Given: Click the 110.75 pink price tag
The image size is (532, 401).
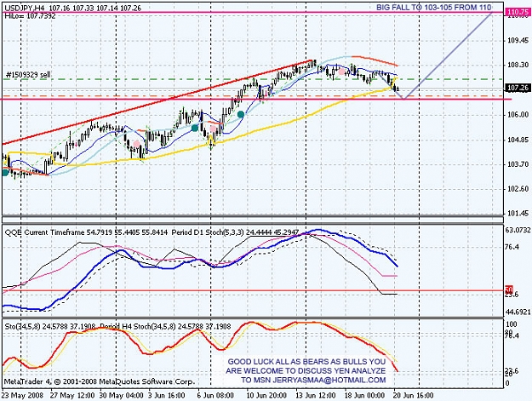Looking at the screenshot, I should pos(518,12).
